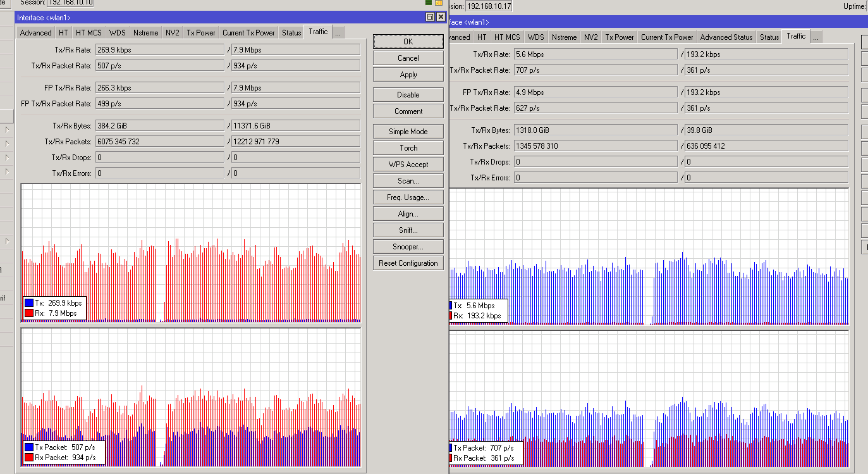Disable the wlan1 interface
The height and width of the screenshot is (474, 868).
[x=408, y=95]
